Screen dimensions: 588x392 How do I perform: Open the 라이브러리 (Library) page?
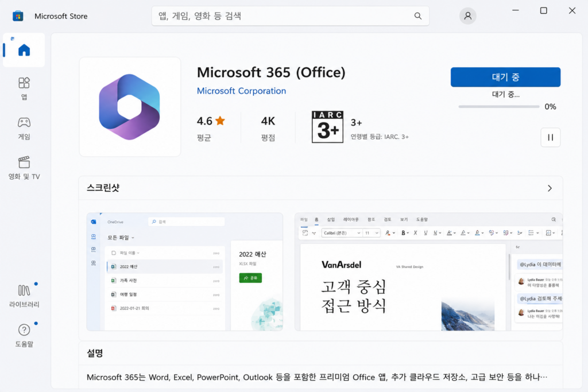(24, 296)
